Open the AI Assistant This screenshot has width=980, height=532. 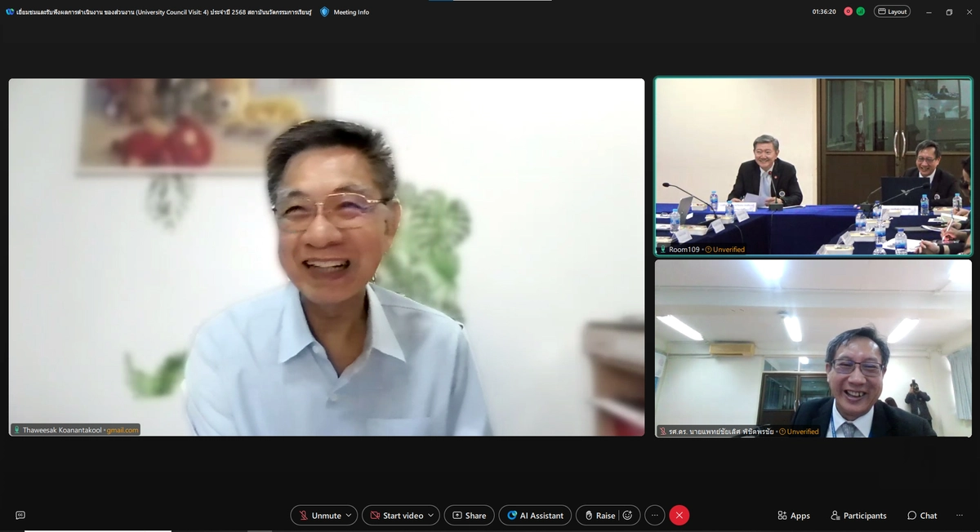535,516
